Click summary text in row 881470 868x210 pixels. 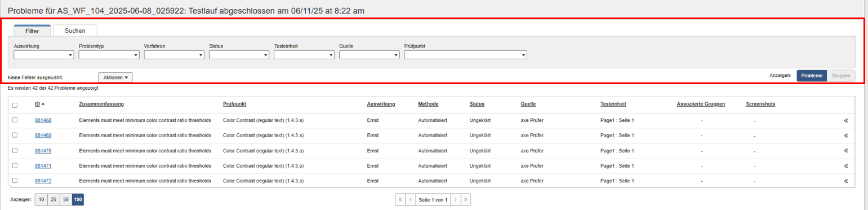tap(145, 151)
